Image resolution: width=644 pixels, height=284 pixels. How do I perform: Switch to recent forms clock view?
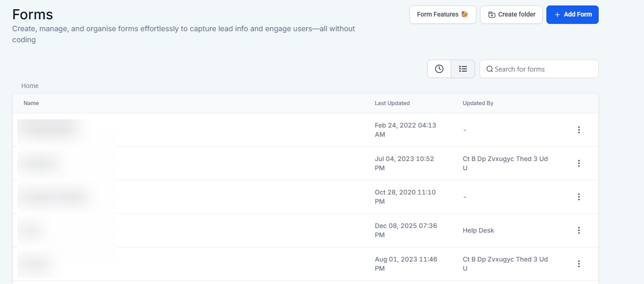click(439, 69)
